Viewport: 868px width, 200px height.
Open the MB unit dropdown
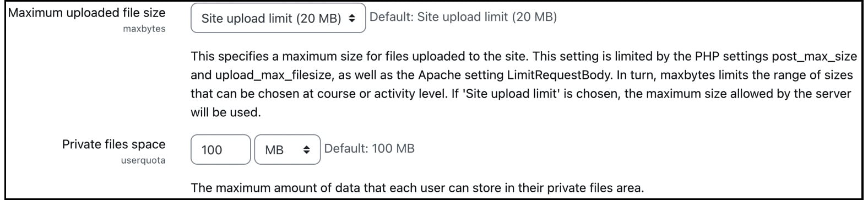287,149
